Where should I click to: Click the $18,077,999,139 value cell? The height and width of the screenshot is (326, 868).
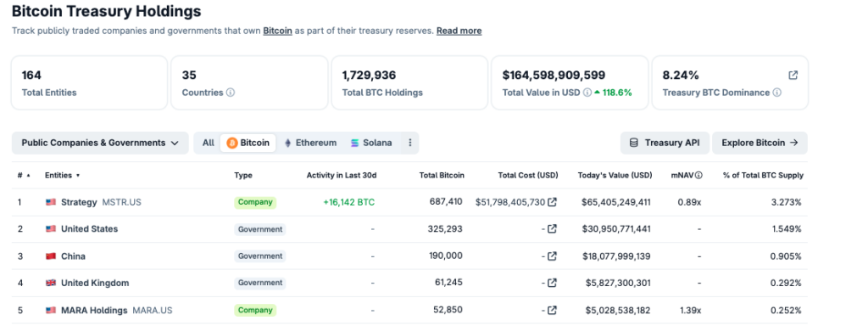click(x=616, y=256)
